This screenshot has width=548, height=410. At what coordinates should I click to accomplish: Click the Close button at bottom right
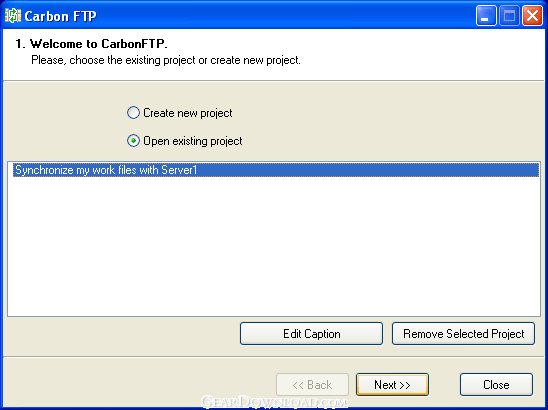496,385
